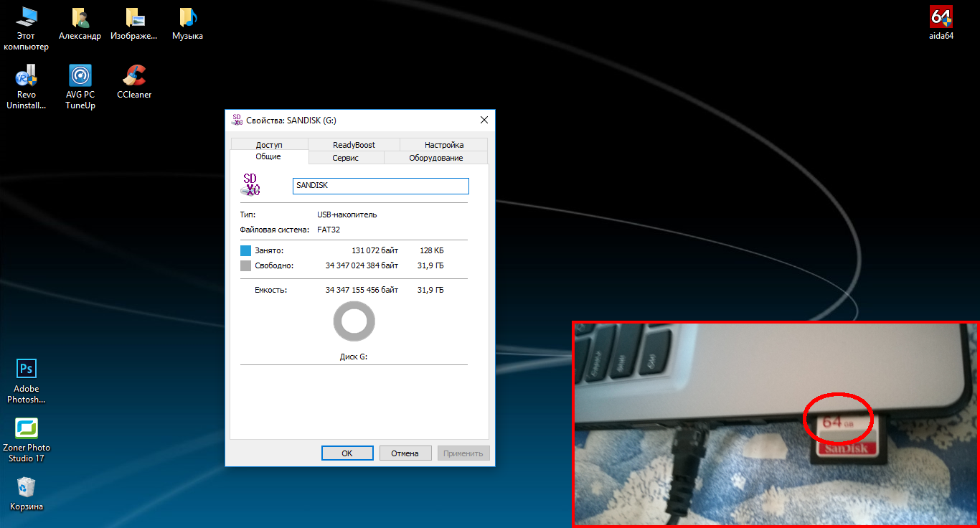980x528 pixels.
Task: Switch to the Сервис tab
Action: pos(346,158)
